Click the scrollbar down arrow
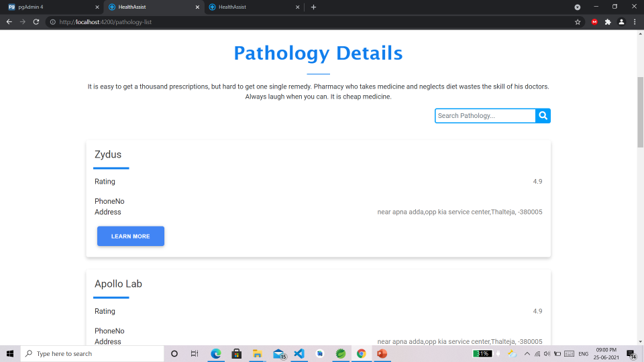Viewport: 644px width, 362px height. [640, 341]
